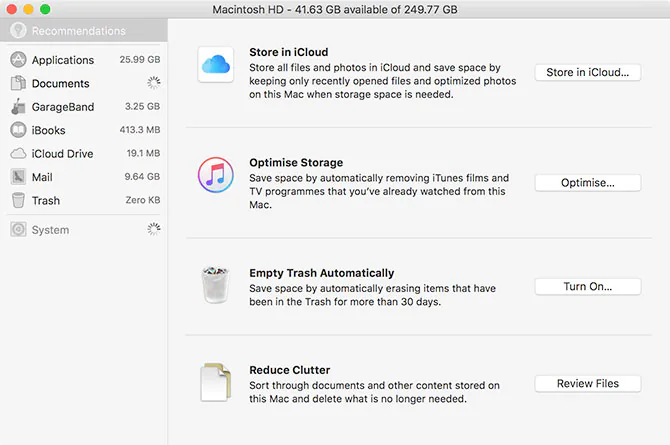This screenshot has height=445, width=670.
Task: Select the System label in the sidebar
Action: tap(50, 230)
